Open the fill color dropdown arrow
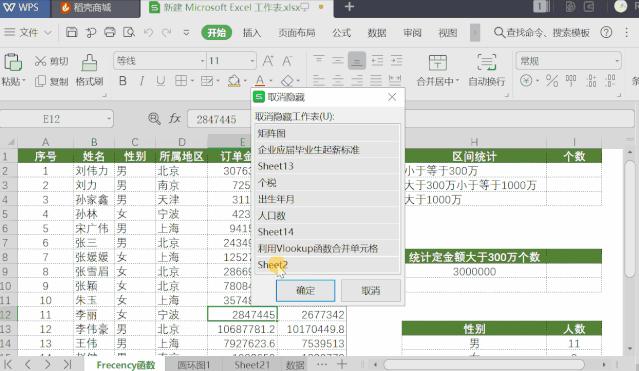This screenshot has width=639, height=371. click(245, 81)
